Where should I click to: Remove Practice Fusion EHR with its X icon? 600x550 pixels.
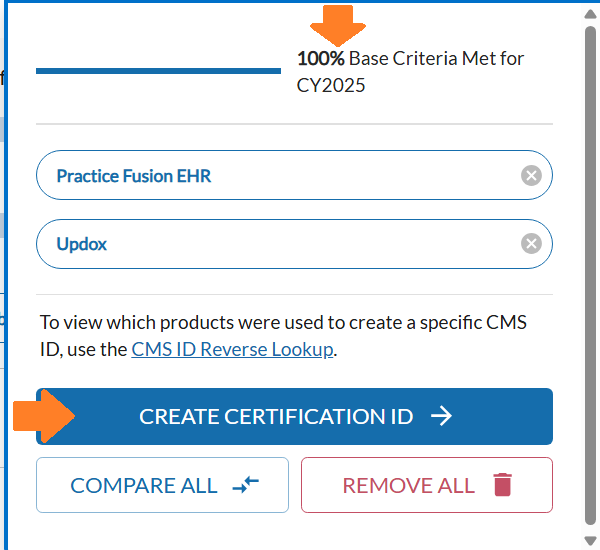point(531,176)
